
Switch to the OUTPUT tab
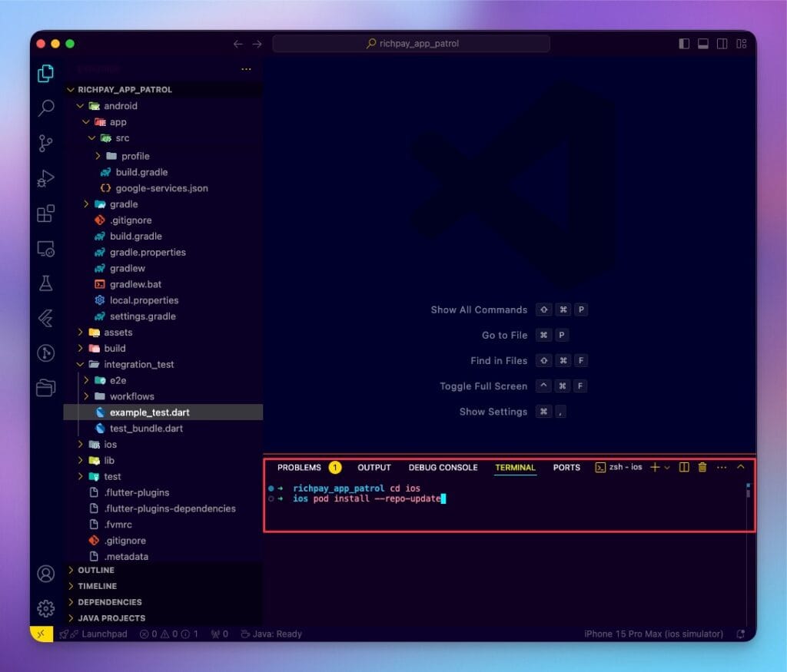click(374, 468)
